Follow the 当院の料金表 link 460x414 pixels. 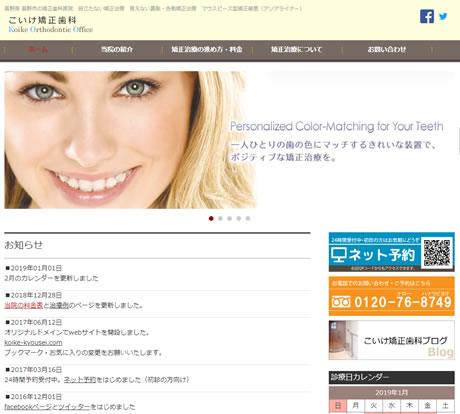tap(24, 305)
